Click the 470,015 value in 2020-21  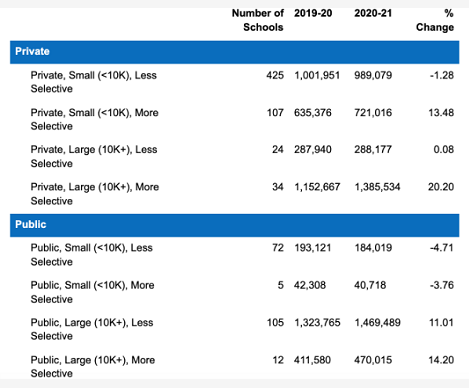click(x=373, y=360)
